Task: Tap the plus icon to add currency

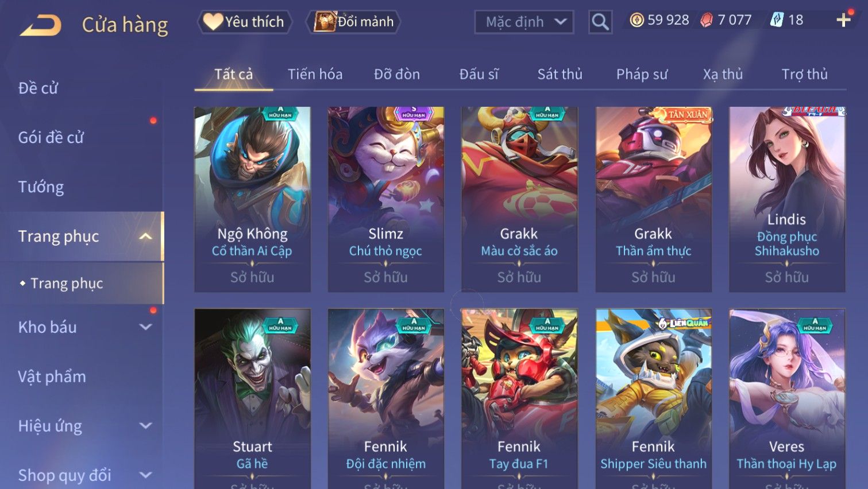Action: [843, 20]
